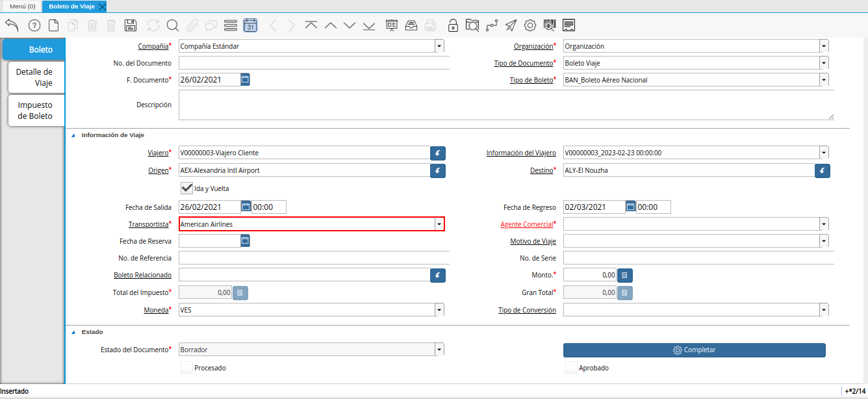Screen dimensions: 868x399
Task: Toggle grid view with the stacked lines icon
Action: (230, 25)
